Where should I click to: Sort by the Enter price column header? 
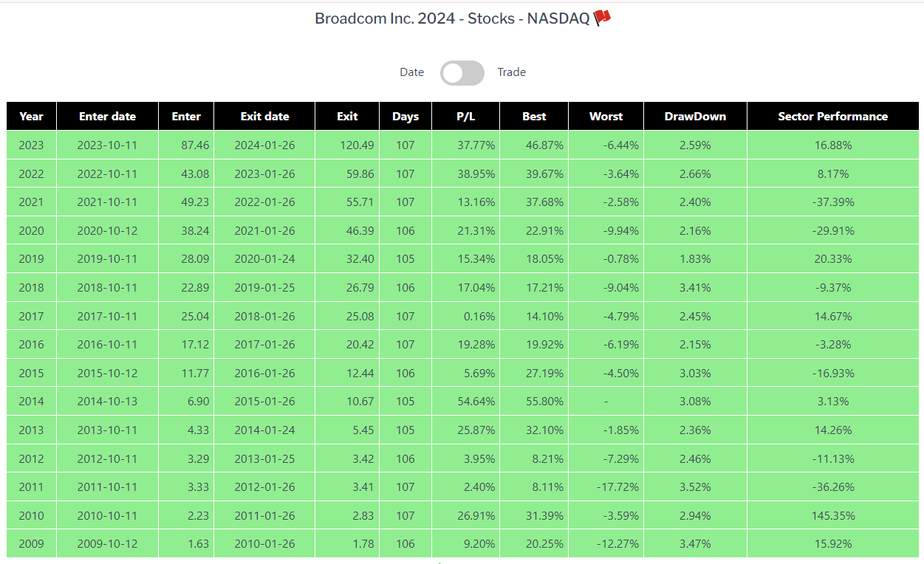tap(186, 117)
